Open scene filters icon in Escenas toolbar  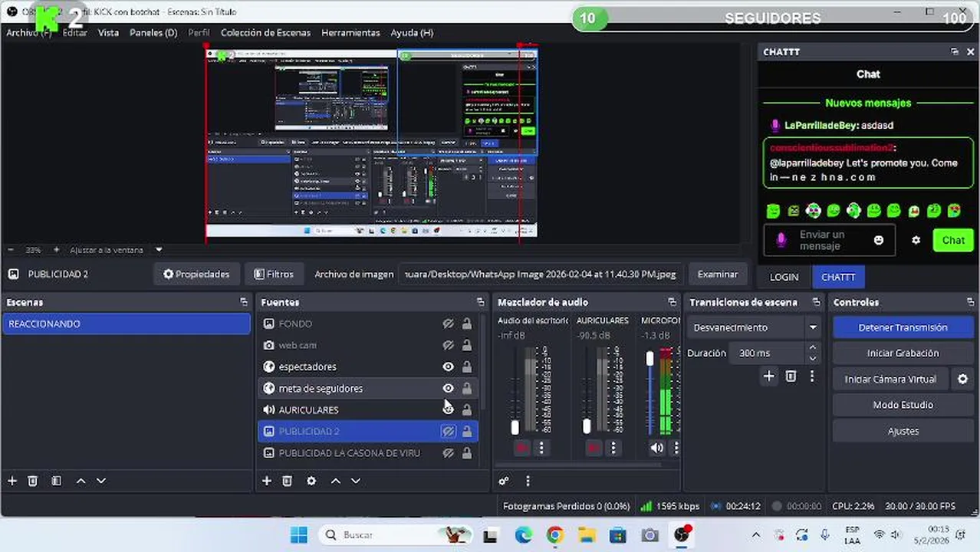point(56,481)
